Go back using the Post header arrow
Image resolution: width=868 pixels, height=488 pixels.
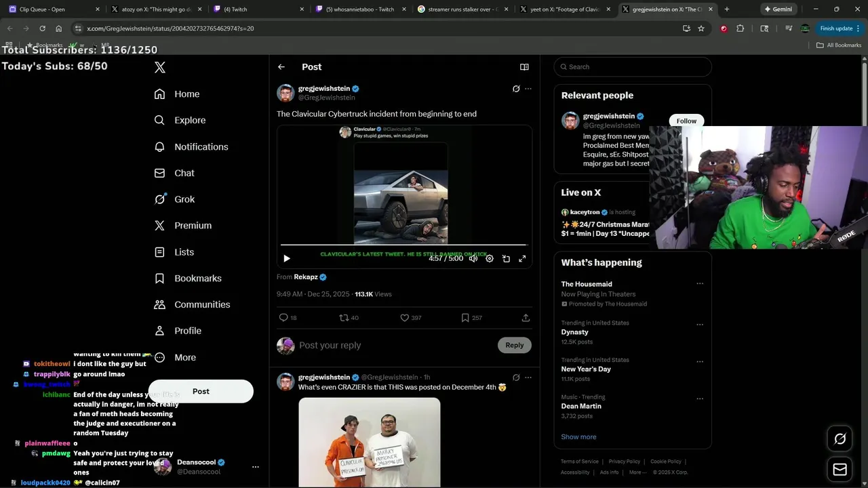pos(281,67)
